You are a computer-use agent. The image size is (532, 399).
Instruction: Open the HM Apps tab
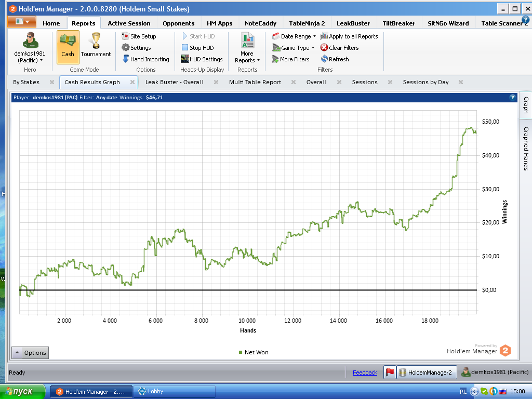[220, 23]
